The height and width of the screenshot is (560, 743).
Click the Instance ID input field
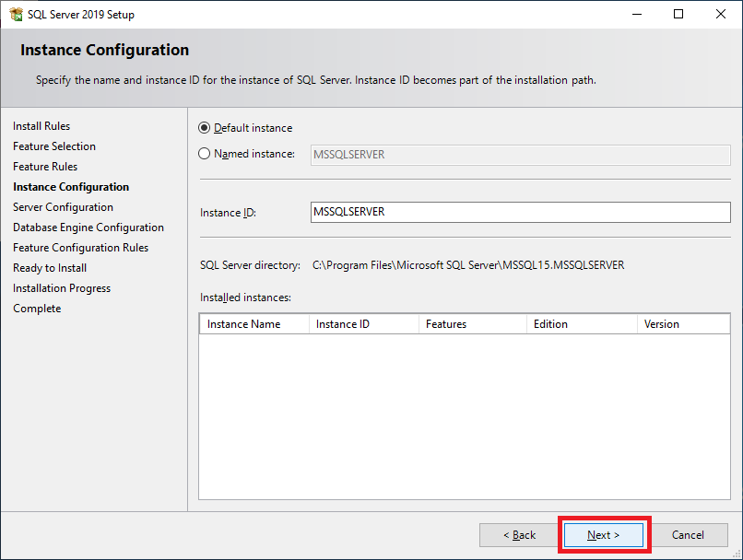coord(520,212)
